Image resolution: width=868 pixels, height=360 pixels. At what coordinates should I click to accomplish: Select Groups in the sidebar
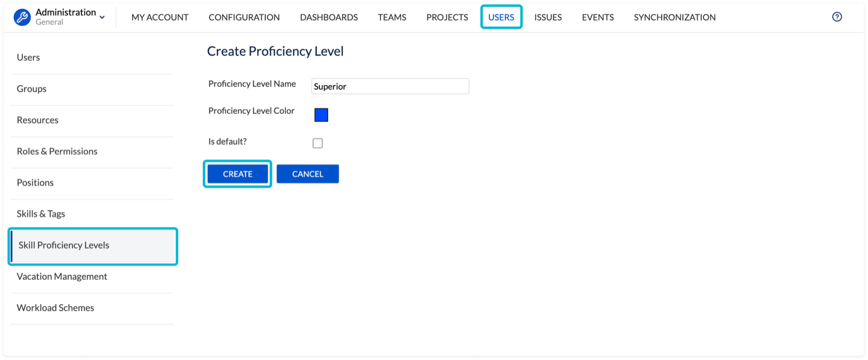tap(32, 89)
